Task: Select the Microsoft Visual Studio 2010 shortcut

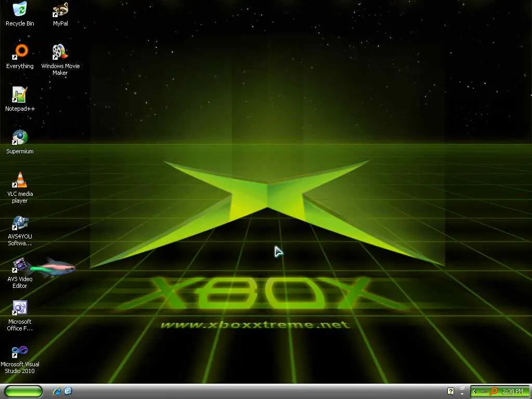Action: click(20, 358)
